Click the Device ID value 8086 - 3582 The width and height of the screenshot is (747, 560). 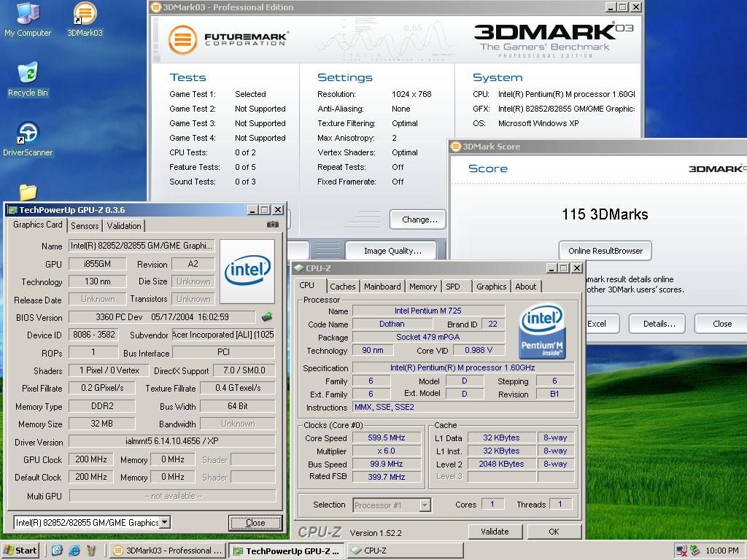[x=94, y=335]
